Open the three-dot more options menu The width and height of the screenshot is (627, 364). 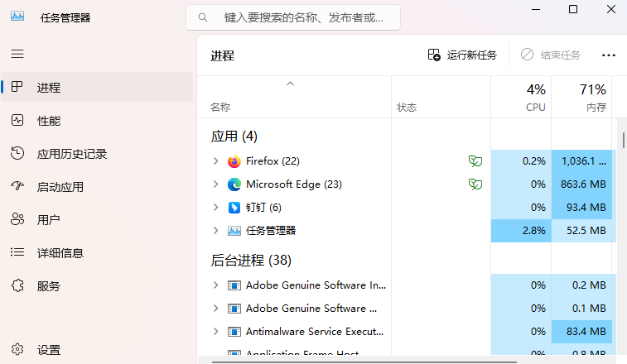tap(609, 55)
